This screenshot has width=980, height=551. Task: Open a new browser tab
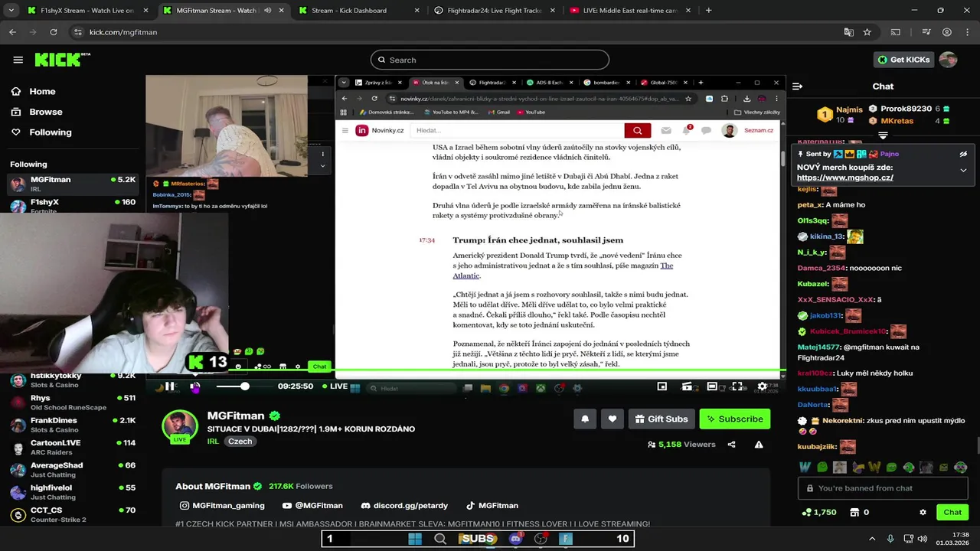[x=708, y=11]
